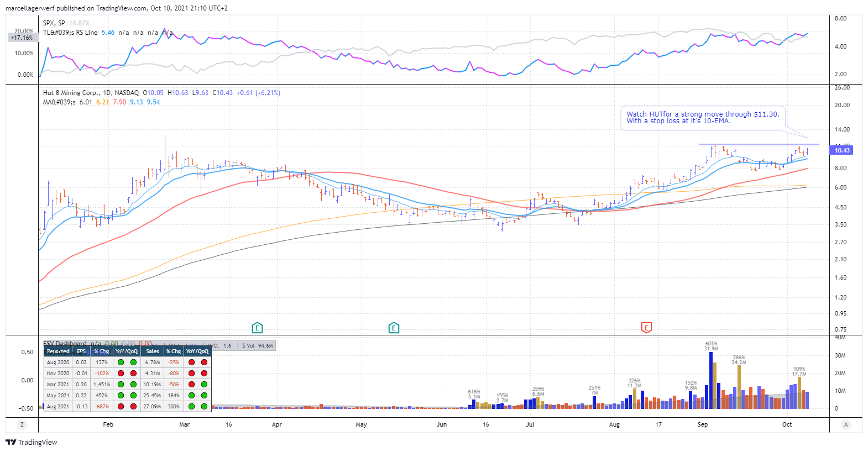Click the purple resistance line near $11.30
The width and height of the screenshot is (868, 452).
tap(759, 144)
